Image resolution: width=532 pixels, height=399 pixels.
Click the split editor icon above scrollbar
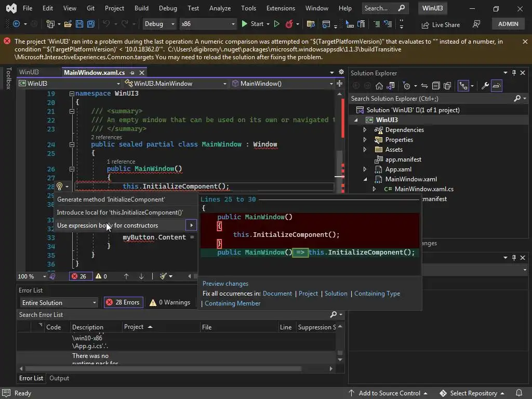339,84
